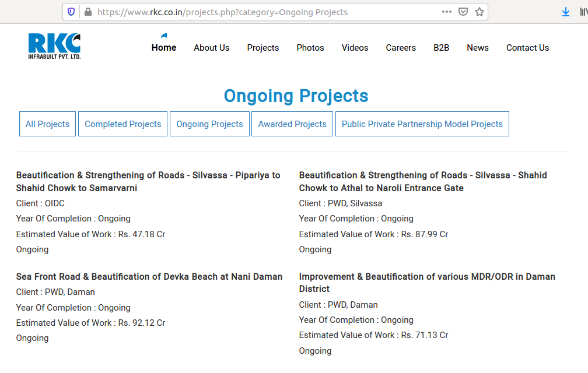Open the downloads arrow in the toolbar
The height and width of the screenshot is (373, 588).
[565, 12]
